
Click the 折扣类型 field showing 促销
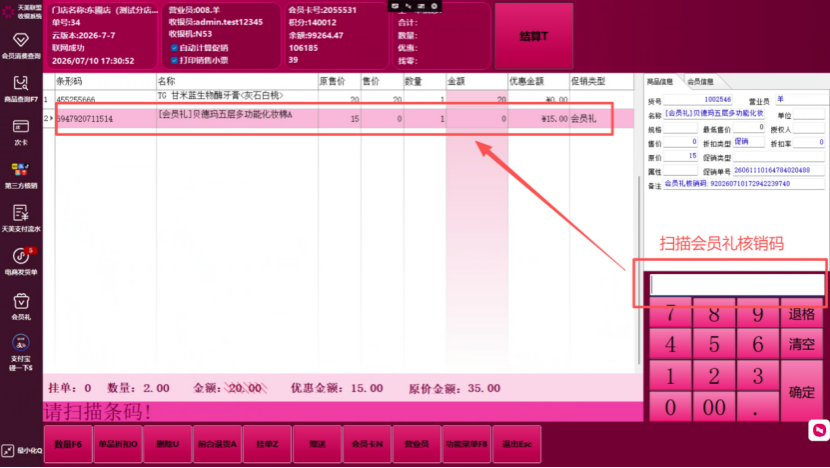point(748,142)
